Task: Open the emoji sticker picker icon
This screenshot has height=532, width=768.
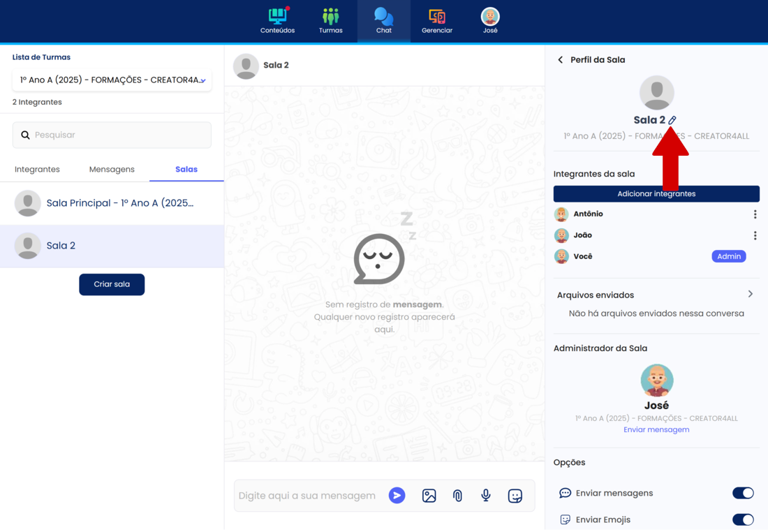Action: tap(515, 496)
